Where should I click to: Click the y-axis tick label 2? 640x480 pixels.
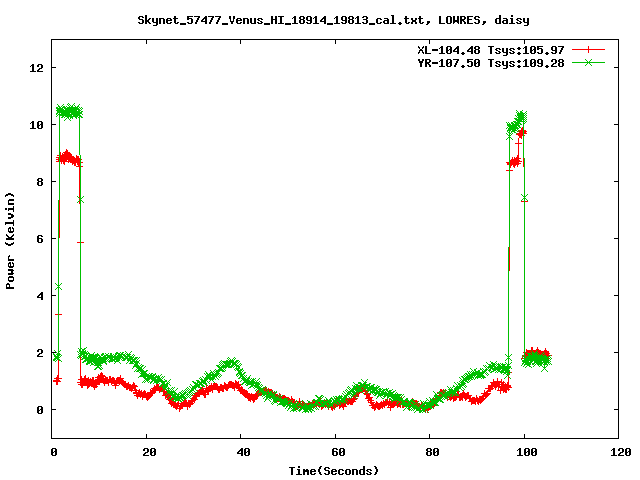tap(40, 353)
